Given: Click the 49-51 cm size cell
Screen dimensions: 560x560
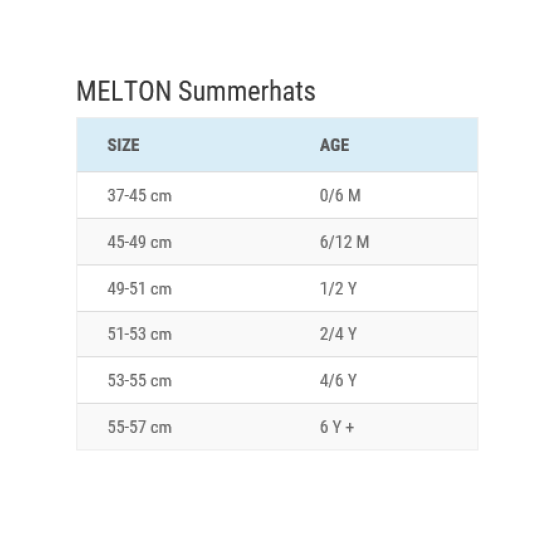Looking at the screenshot, I should [x=140, y=289].
